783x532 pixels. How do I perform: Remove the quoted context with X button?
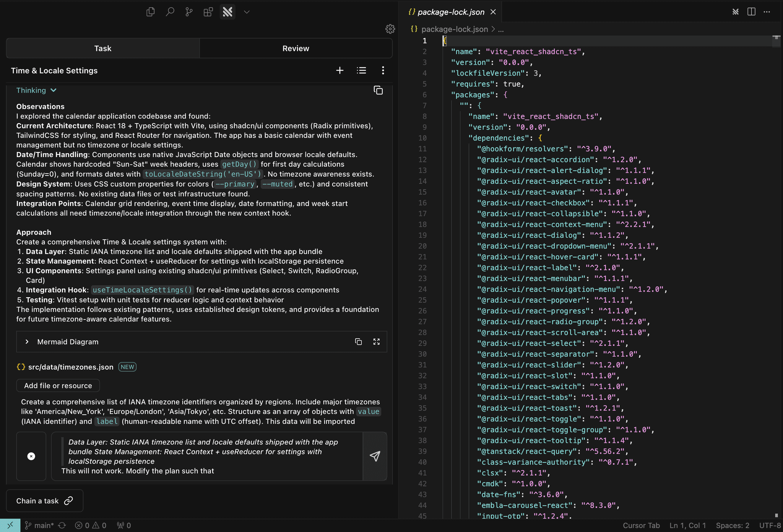click(x=31, y=456)
